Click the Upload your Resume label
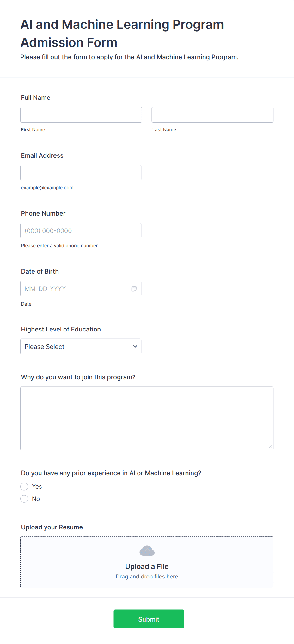The image size is (294, 644). pos(52,527)
